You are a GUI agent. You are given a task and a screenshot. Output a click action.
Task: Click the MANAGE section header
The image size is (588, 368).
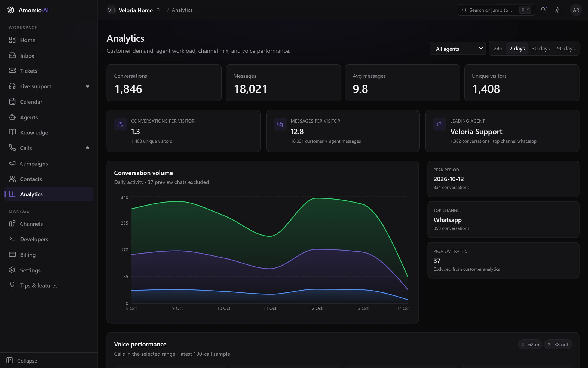click(x=19, y=211)
